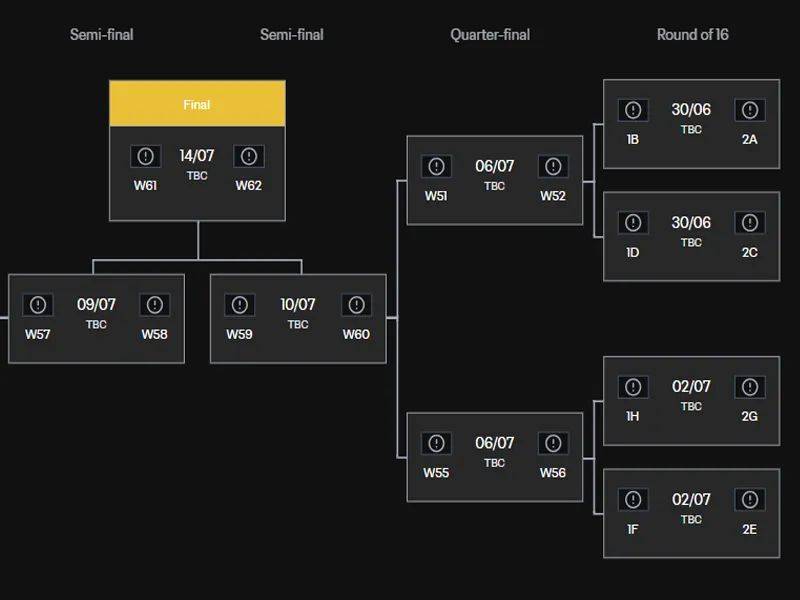Click the W51 team label
Image resolution: width=800 pixels, height=600 pixels.
coord(436,196)
